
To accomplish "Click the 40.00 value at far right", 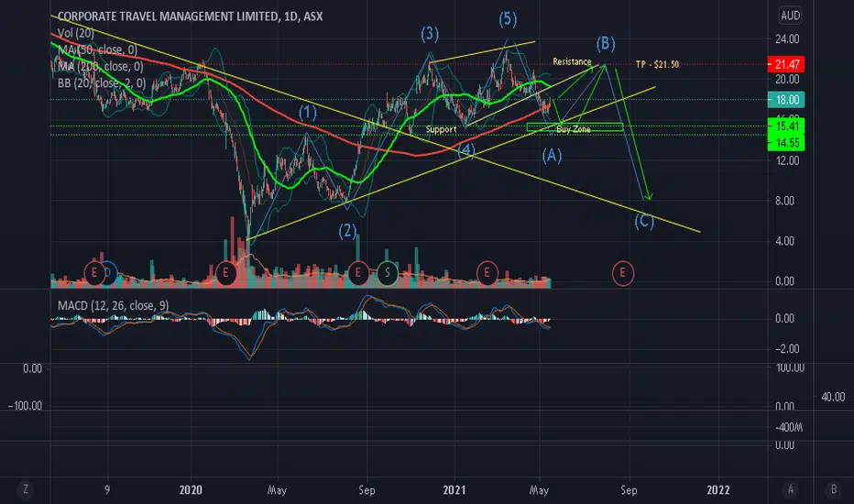I will pyautogui.click(x=833, y=397).
